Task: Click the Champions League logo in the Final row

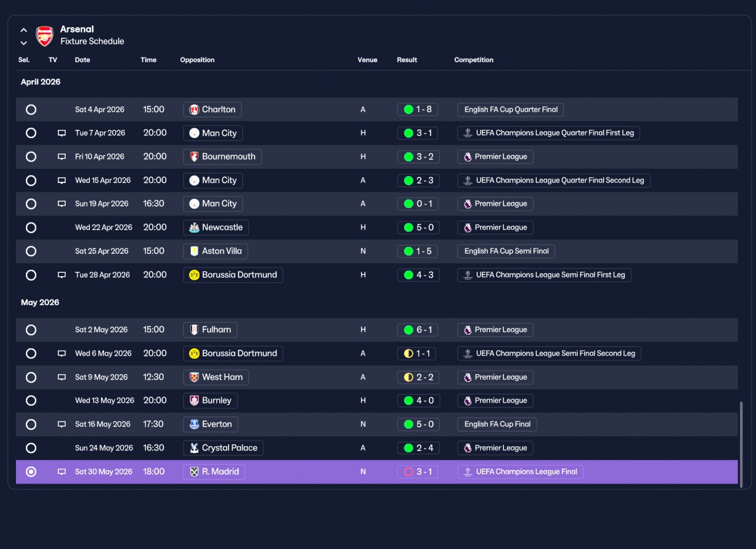Action: point(468,472)
